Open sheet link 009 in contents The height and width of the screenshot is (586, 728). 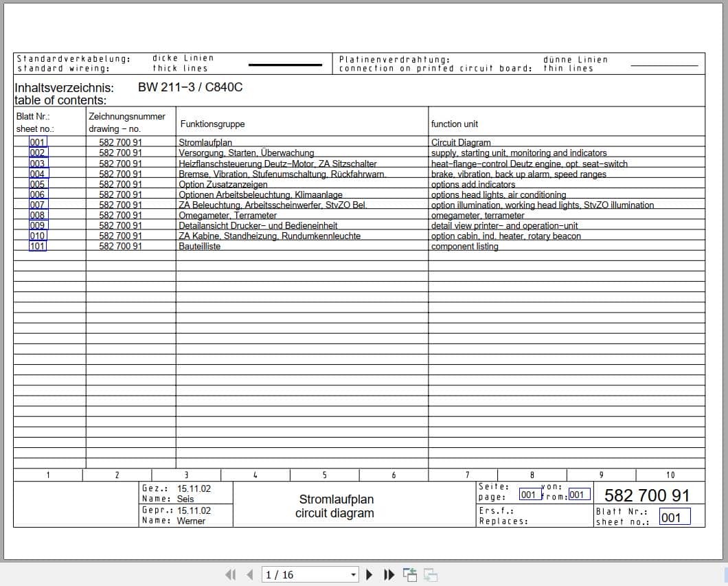click(x=38, y=225)
